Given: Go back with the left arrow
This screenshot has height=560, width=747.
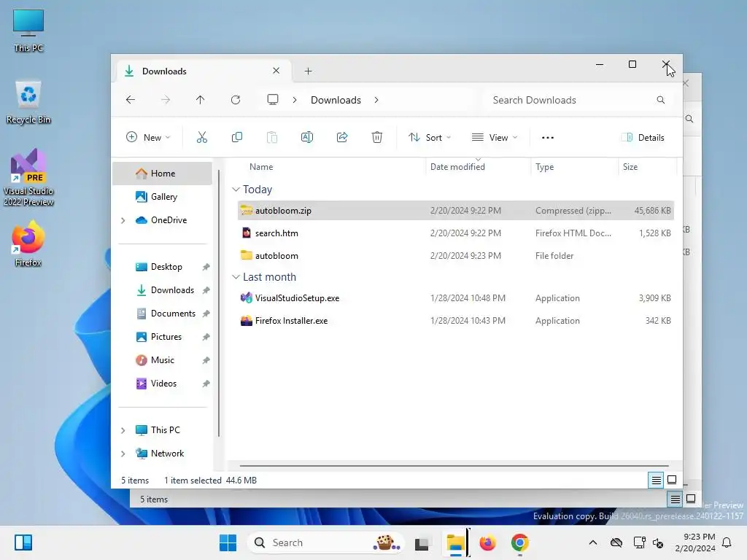Looking at the screenshot, I should [131, 100].
